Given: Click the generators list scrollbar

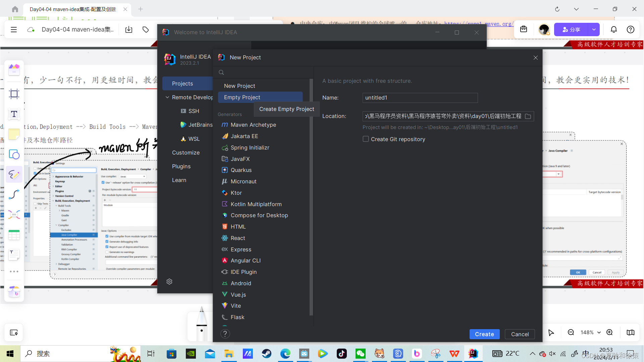Looking at the screenshot, I should pos(311,198).
